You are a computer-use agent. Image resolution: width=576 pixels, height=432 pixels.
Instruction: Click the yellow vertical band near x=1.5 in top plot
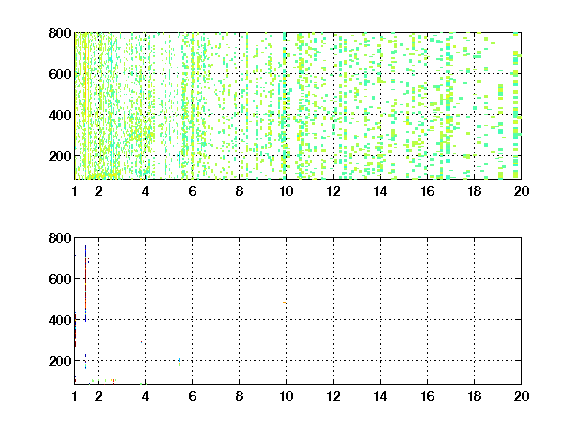click(x=85, y=106)
